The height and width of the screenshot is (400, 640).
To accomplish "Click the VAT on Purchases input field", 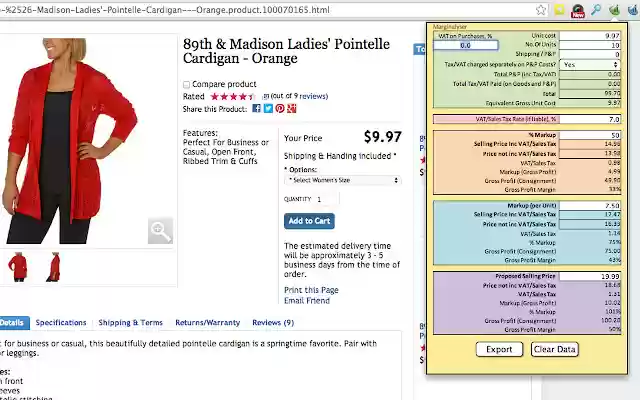I will (465, 45).
